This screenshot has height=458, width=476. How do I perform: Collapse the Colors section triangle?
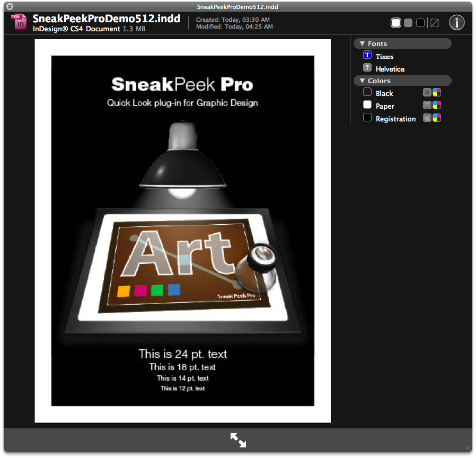[362, 81]
